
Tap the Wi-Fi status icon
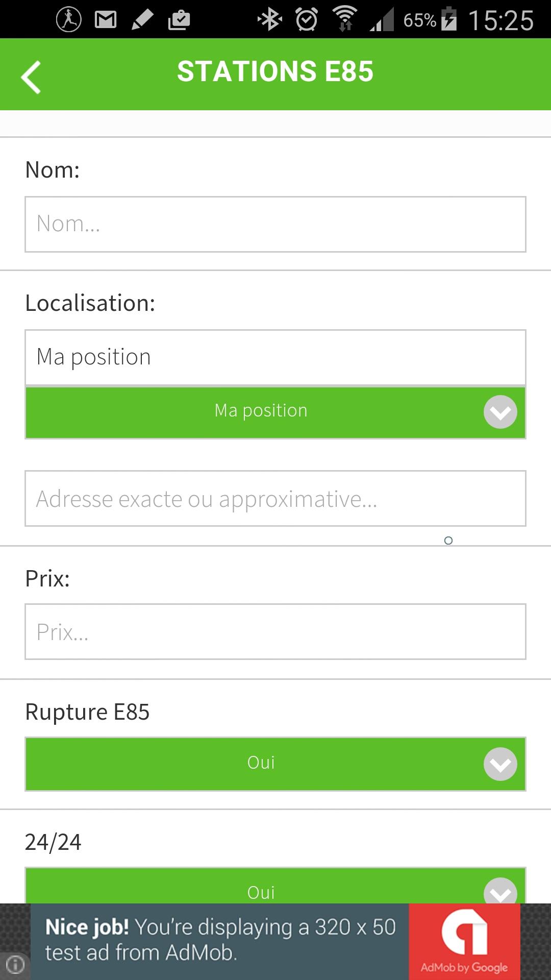345,20
